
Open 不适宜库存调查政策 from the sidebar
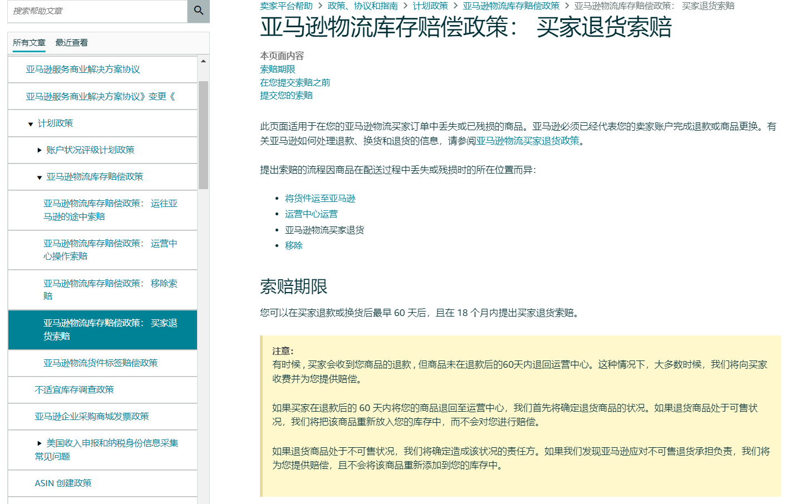click(73, 389)
